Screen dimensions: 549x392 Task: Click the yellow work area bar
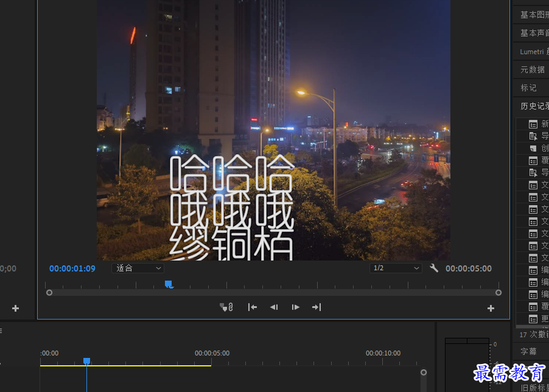(x=125, y=366)
